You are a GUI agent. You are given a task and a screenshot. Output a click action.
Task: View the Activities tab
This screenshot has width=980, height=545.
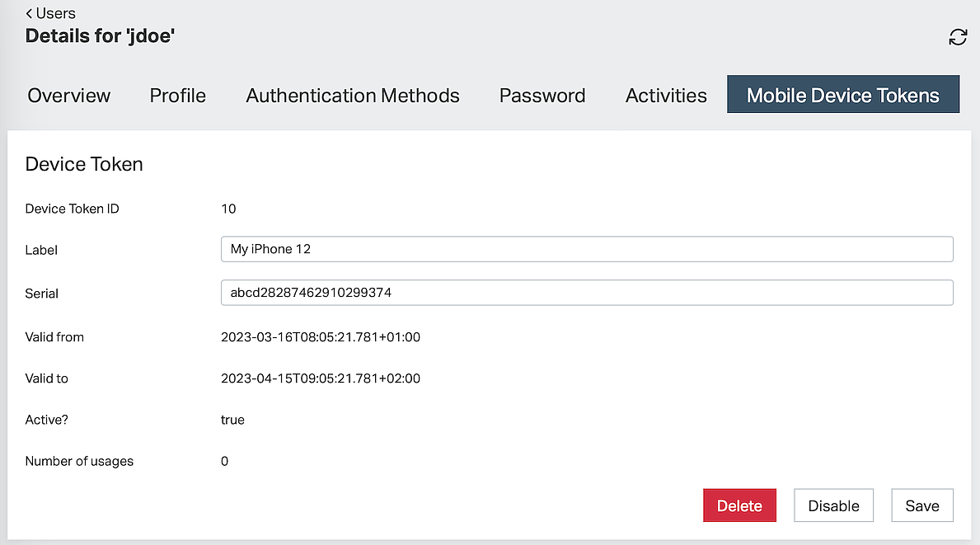point(666,96)
